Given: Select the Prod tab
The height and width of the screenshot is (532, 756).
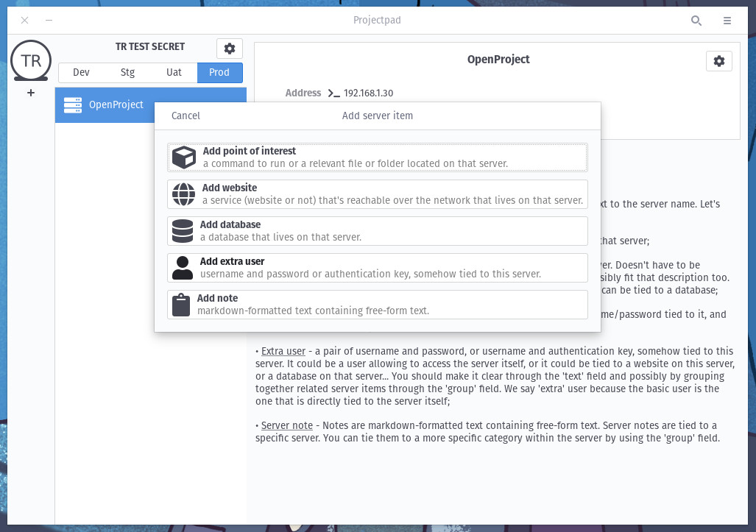Looking at the screenshot, I should tap(219, 72).
